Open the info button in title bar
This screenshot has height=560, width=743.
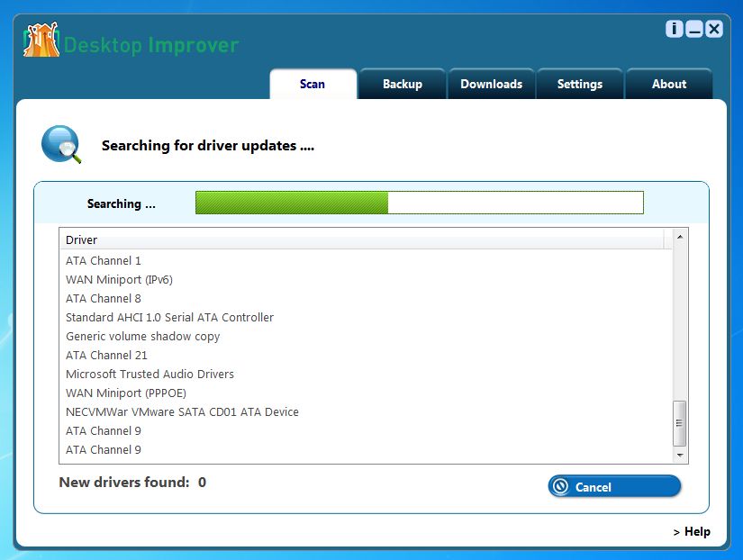pyautogui.click(x=674, y=29)
